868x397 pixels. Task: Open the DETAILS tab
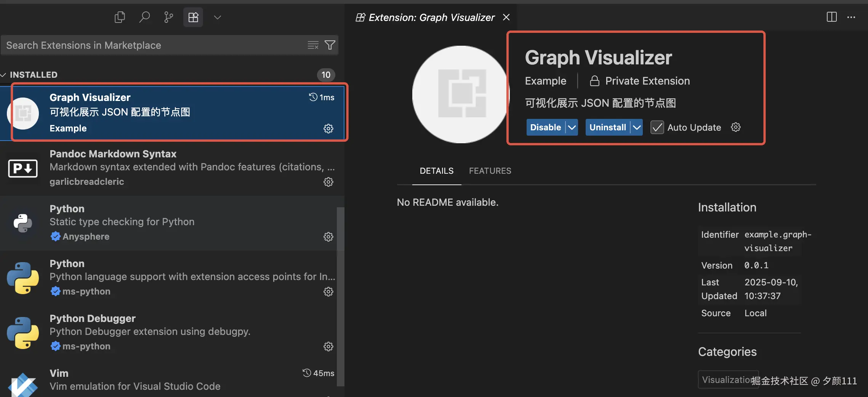tap(437, 171)
